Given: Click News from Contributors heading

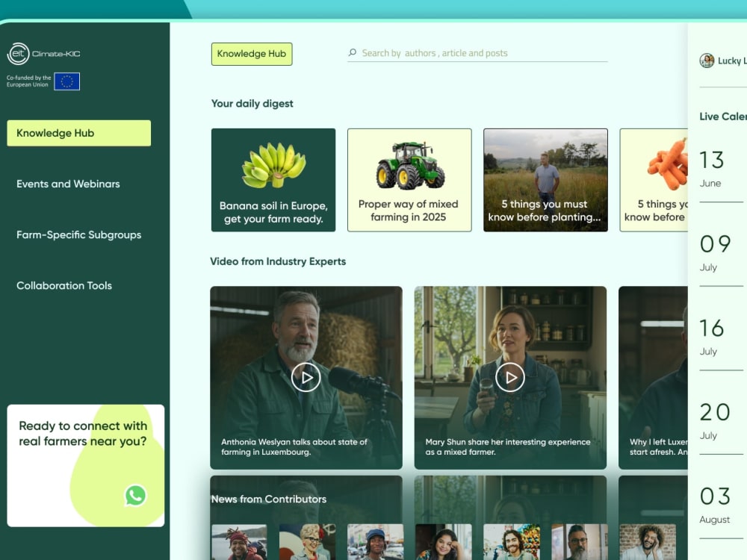Looking at the screenshot, I should (269, 499).
